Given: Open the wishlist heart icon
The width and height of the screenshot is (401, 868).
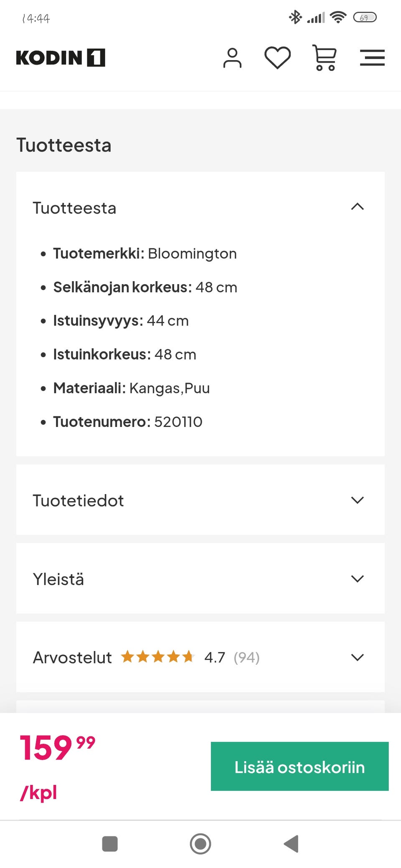Looking at the screenshot, I should [x=277, y=58].
